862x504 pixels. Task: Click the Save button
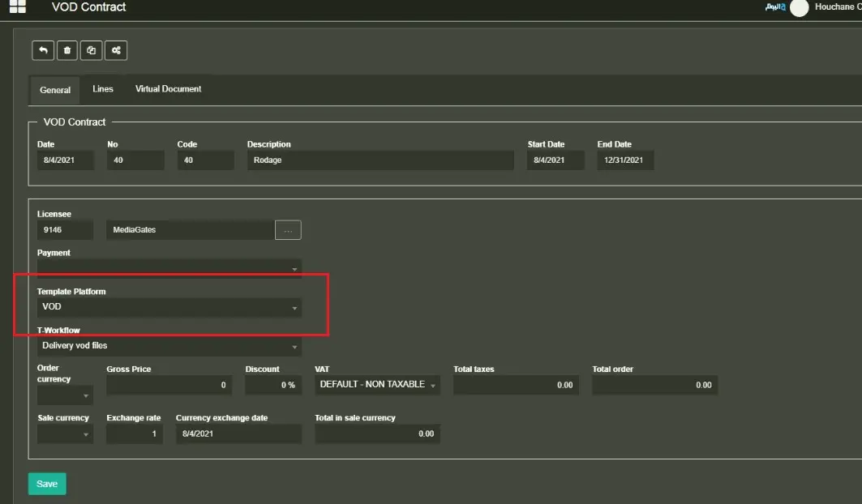click(x=47, y=484)
